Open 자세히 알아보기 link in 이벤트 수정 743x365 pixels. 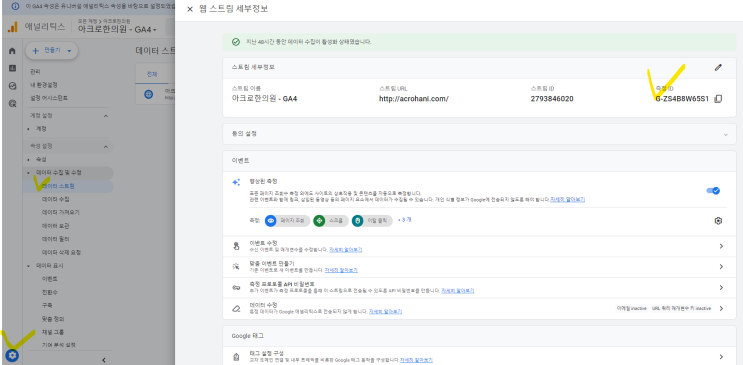[345, 249]
